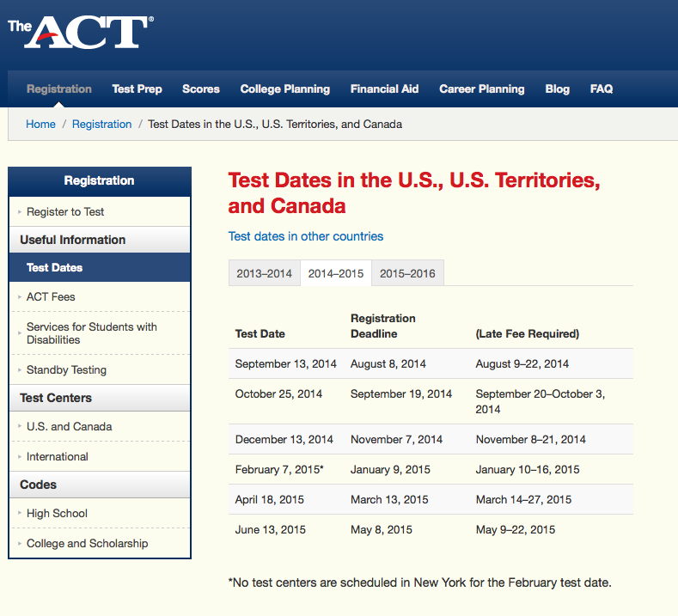
Task: Click September 20–October 3 late fee cell
Action: [540, 401]
